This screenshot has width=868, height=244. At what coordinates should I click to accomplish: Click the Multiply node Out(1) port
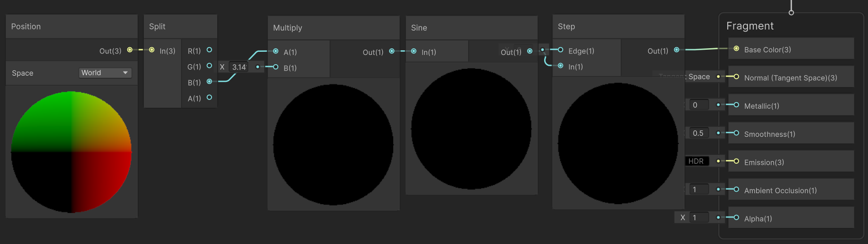392,51
